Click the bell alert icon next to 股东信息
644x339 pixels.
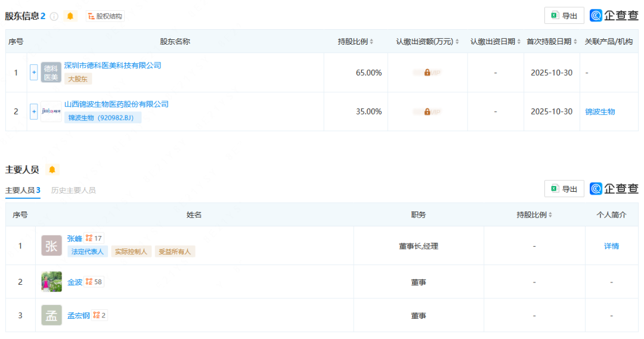[x=70, y=16]
